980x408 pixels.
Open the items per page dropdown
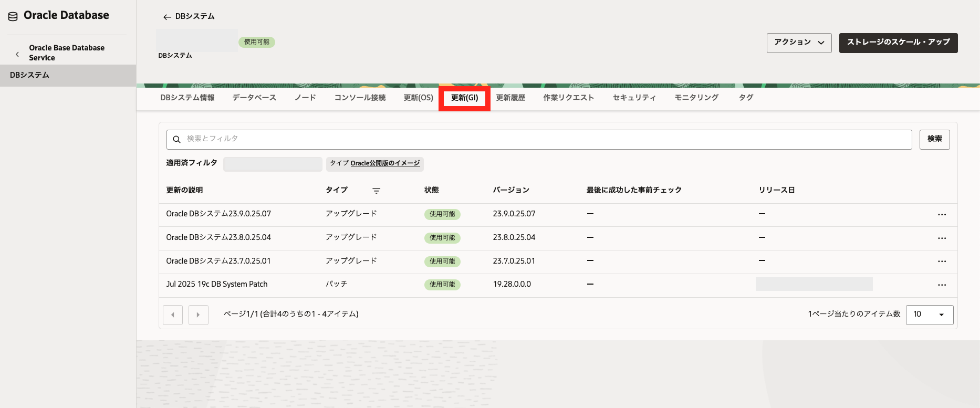click(x=929, y=315)
